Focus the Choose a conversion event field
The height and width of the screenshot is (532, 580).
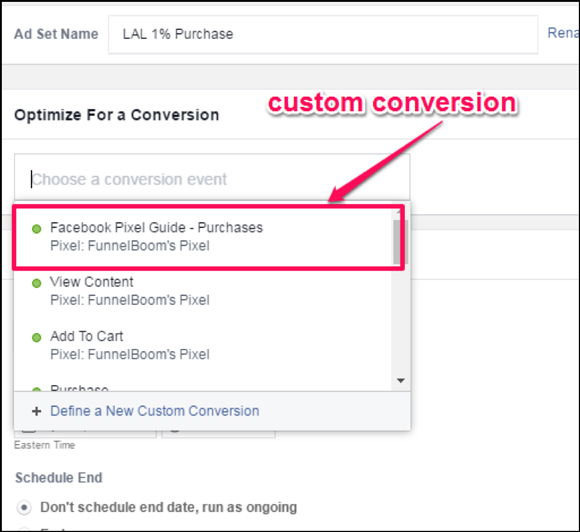pos(212,178)
